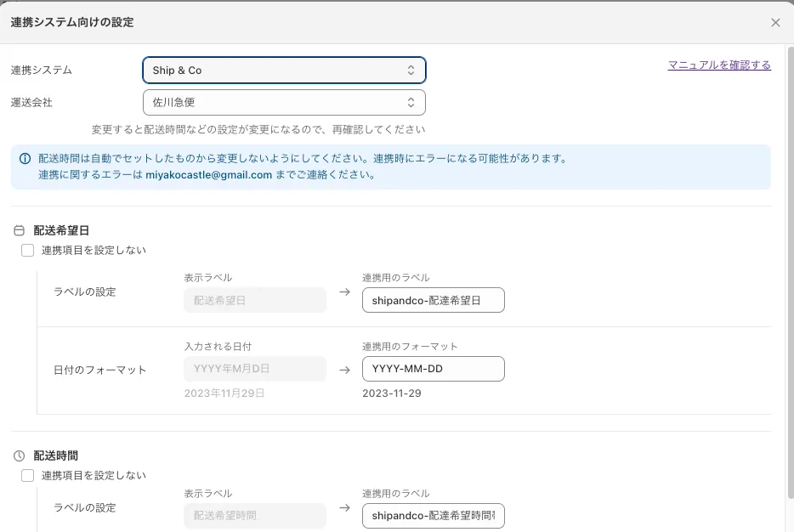
Task: Click the greyed 配送希望日 display label field
Action: [x=254, y=300]
